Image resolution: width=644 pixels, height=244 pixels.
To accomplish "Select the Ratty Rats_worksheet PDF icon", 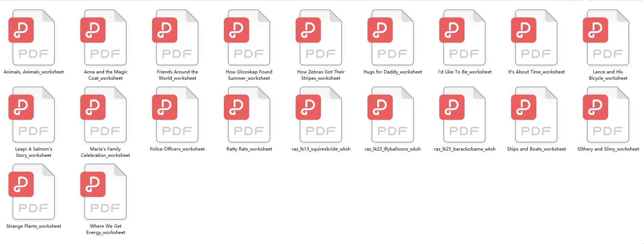I will click(x=247, y=115).
